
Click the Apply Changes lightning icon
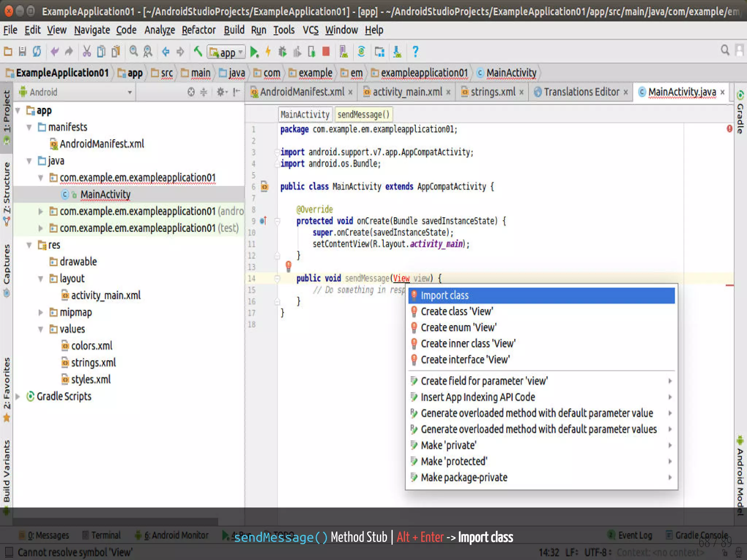pyautogui.click(x=268, y=52)
